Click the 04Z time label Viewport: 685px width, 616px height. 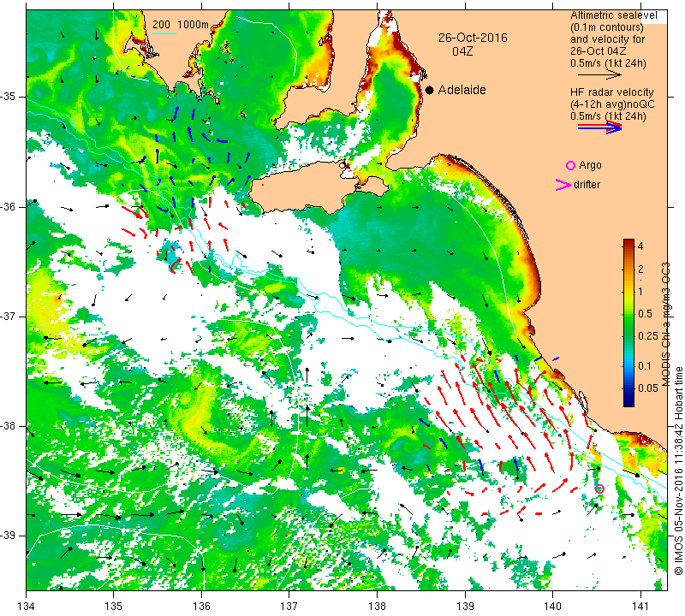[462, 51]
